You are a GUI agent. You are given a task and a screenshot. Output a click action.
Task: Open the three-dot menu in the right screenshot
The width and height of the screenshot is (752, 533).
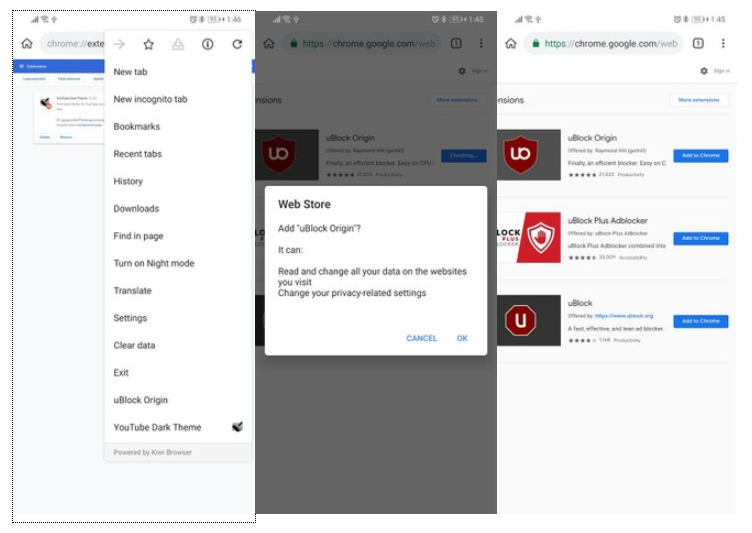(723, 44)
